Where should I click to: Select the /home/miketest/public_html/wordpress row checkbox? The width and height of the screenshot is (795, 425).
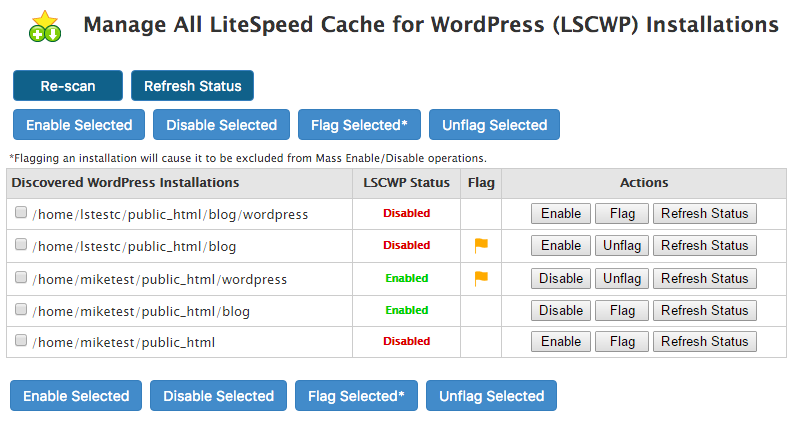click(21, 277)
